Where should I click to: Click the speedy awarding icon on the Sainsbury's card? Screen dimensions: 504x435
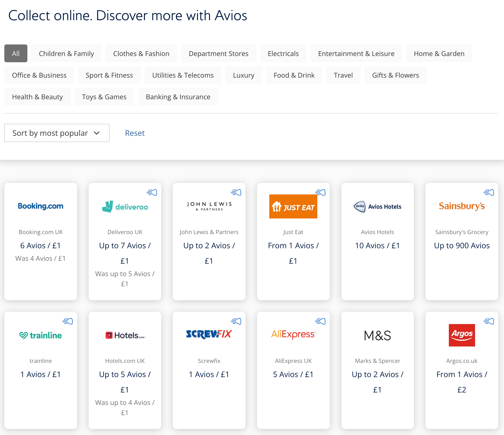(x=489, y=192)
